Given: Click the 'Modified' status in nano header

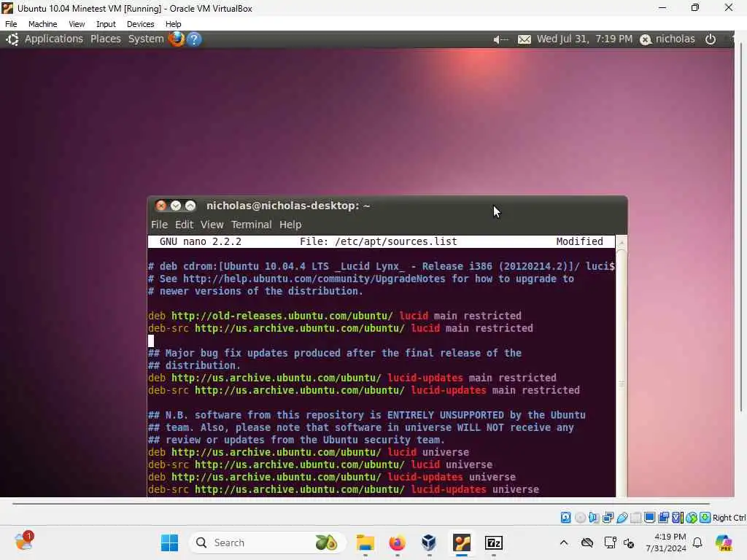Looking at the screenshot, I should point(579,241).
